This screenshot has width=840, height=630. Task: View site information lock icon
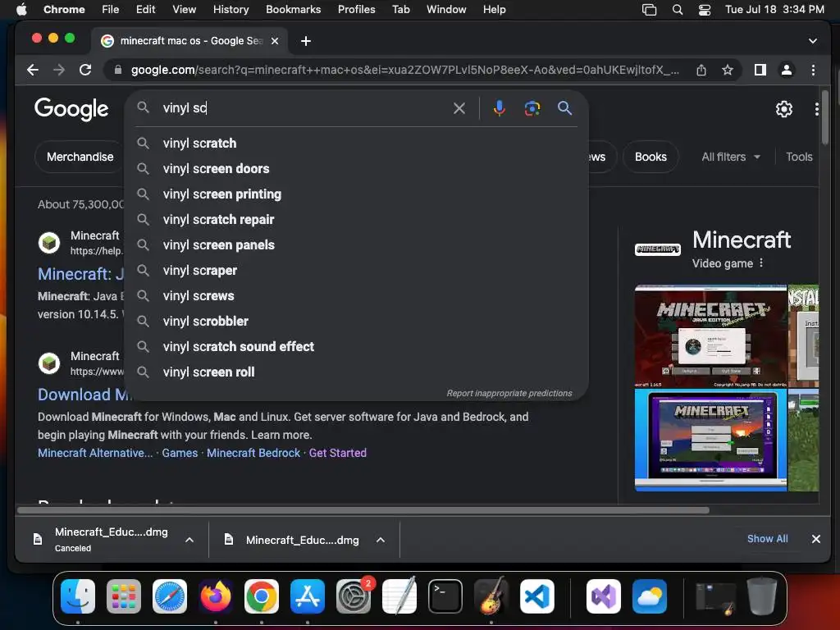tap(118, 70)
